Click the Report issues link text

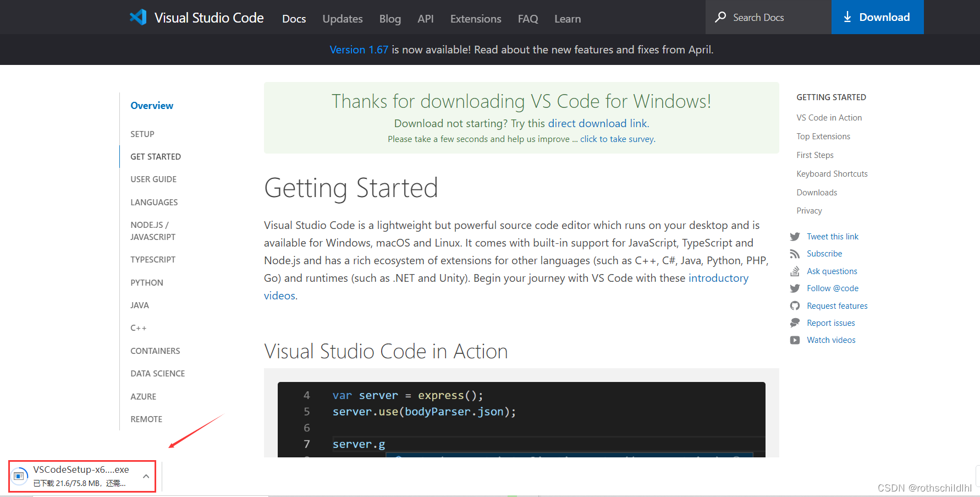(831, 323)
